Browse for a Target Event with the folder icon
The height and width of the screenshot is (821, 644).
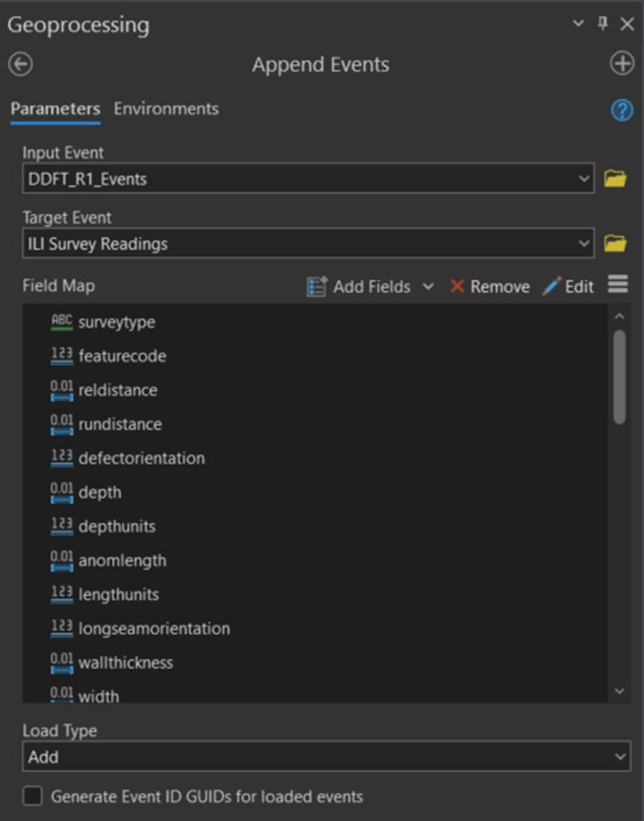point(615,244)
